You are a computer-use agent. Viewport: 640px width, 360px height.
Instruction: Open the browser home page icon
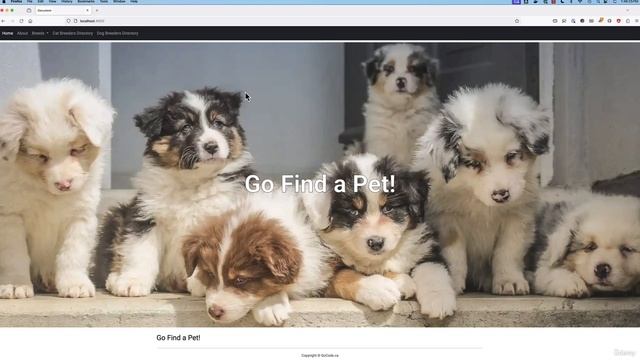(30, 21)
